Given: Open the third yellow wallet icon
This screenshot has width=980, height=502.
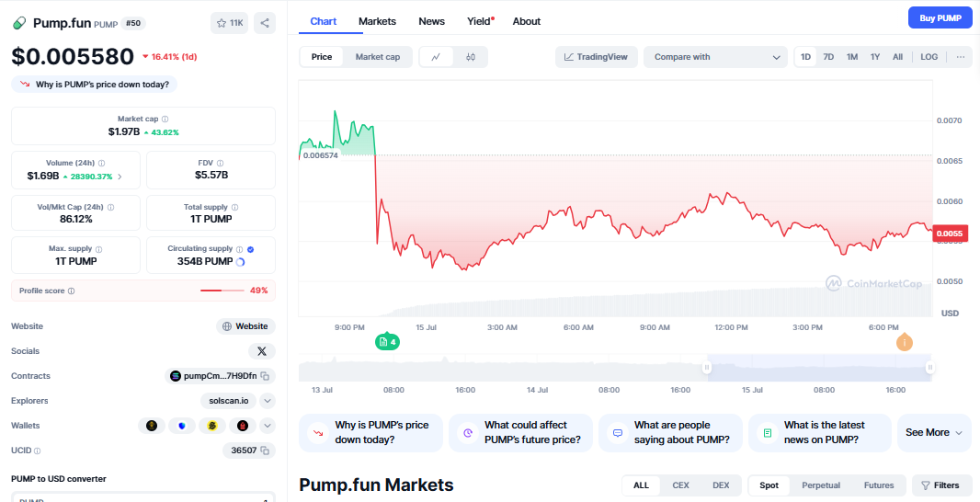Looking at the screenshot, I should point(212,426).
